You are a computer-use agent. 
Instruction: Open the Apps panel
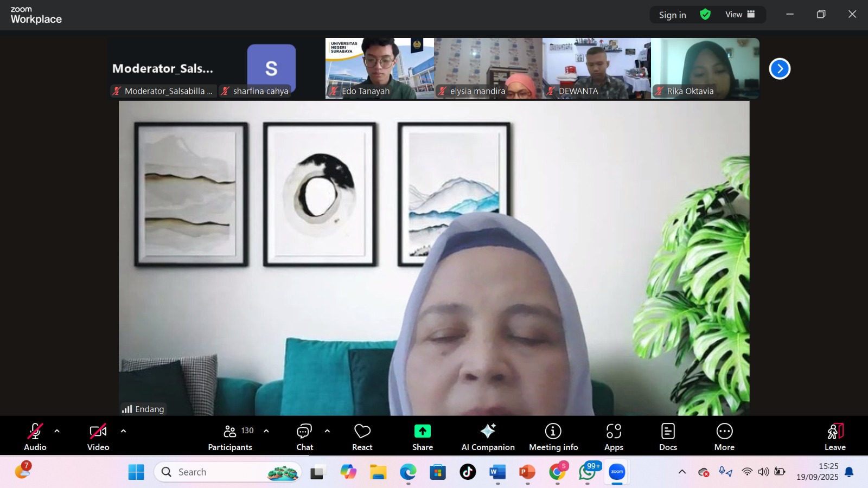[614, 436]
